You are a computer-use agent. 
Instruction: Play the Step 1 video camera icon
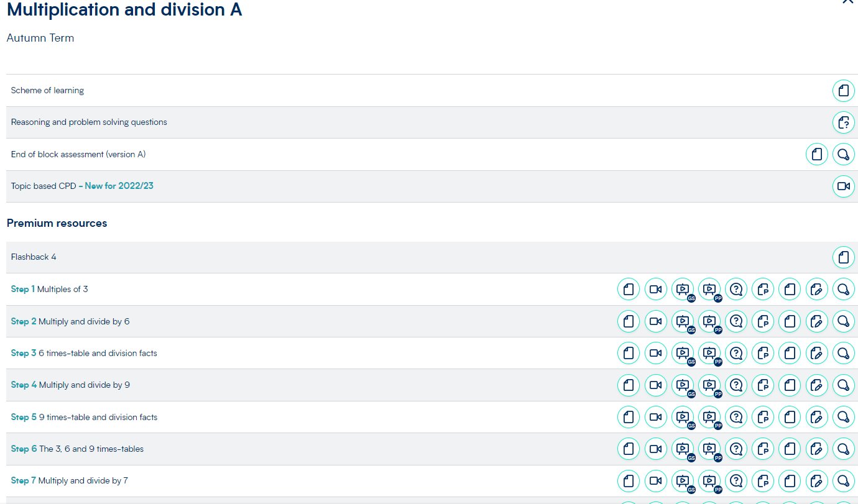(655, 289)
